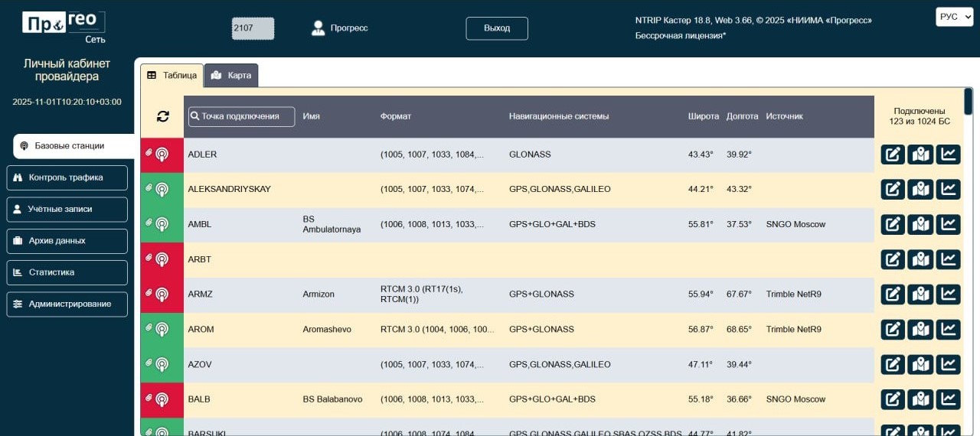Go to Учётные записи section
This screenshot has width=980, height=436.
(67, 209)
